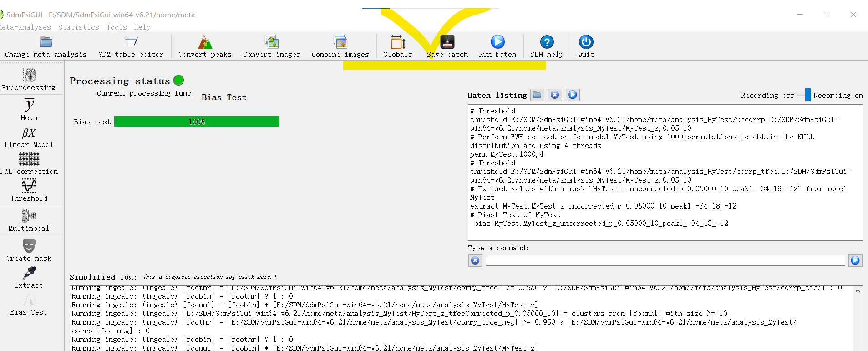Viewport: 868px width, 351px height.
Task: Open the SDM table editor
Action: (x=131, y=47)
